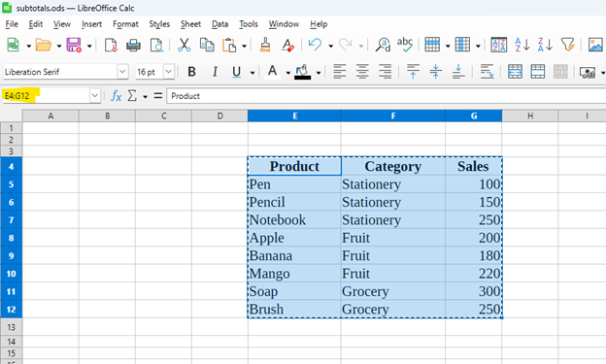Open the Save options dropdown arrow
The height and width of the screenshot is (364, 606).
pyautogui.click(x=89, y=46)
